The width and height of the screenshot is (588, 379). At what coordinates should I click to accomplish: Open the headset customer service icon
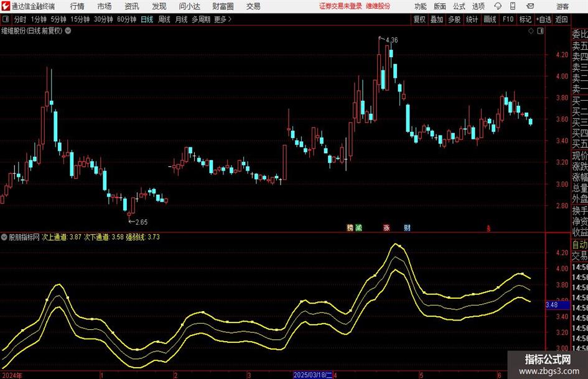pos(498,6)
